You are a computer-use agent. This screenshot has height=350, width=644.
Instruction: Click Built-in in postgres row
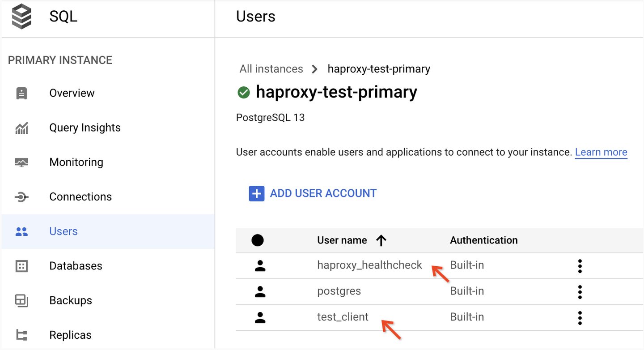pyautogui.click(x=467, y=291)
